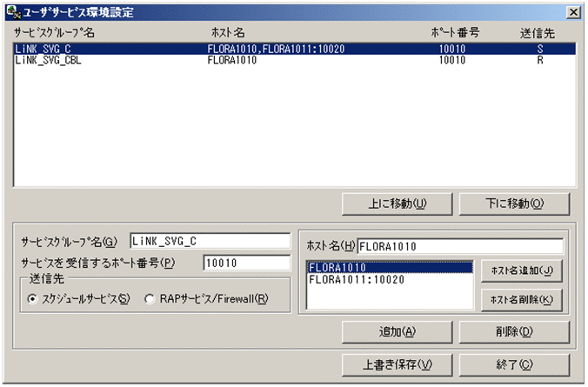588x387 pixels.
Task: Click host FLORA1010 in the LiNK_SVG_CBL row
Action: point(232,60)
